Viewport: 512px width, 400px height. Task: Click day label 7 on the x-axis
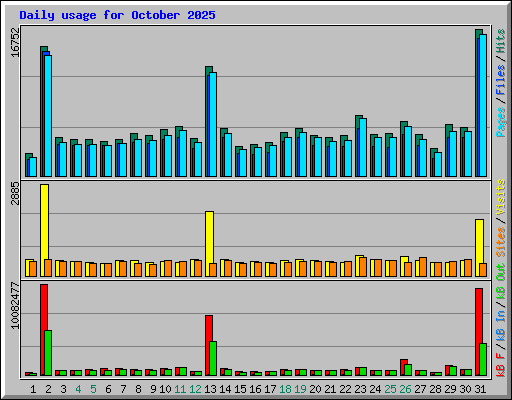pos(123,389)
